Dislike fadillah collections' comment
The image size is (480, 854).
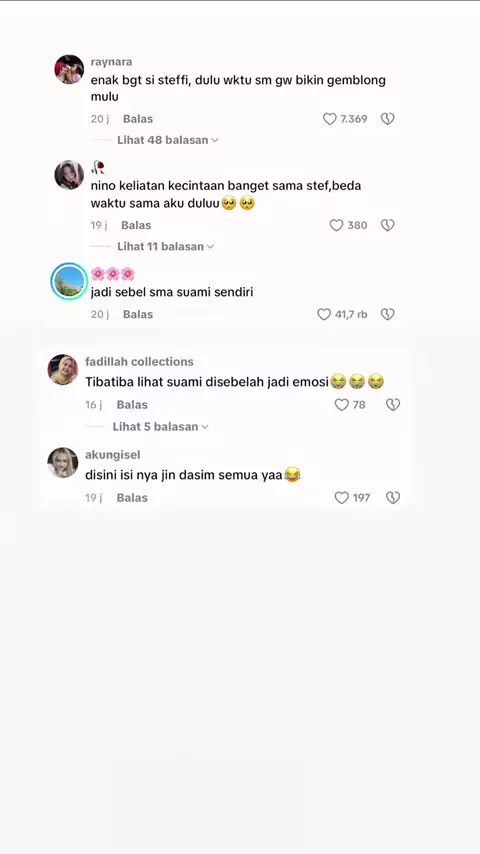(393, 405)
